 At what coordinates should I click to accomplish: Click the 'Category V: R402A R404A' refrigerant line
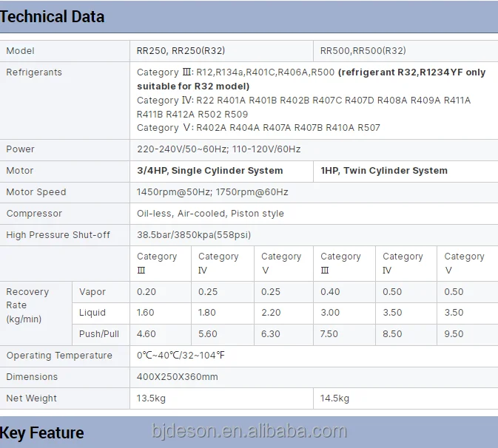pos(258,128)
